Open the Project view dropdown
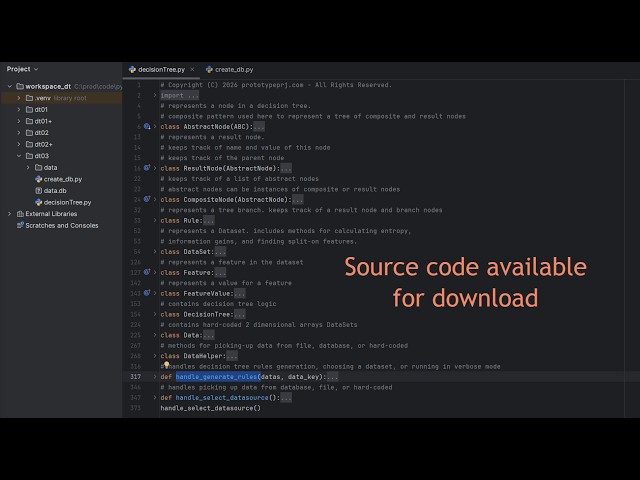640x480 pixels. (22, 69)
